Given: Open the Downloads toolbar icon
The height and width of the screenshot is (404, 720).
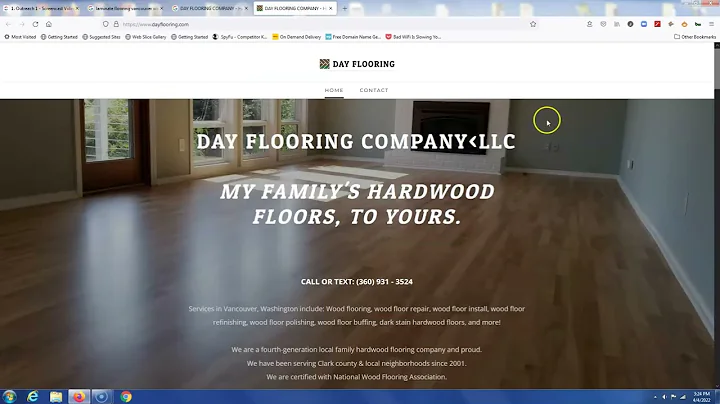Looking at the screenshot, I should (x=590, y=24).
